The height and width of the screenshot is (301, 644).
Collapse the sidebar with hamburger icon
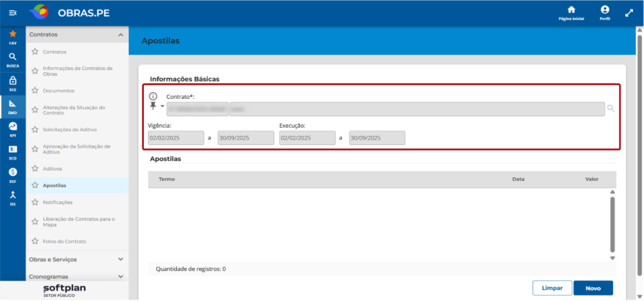[x=13, y=13]
